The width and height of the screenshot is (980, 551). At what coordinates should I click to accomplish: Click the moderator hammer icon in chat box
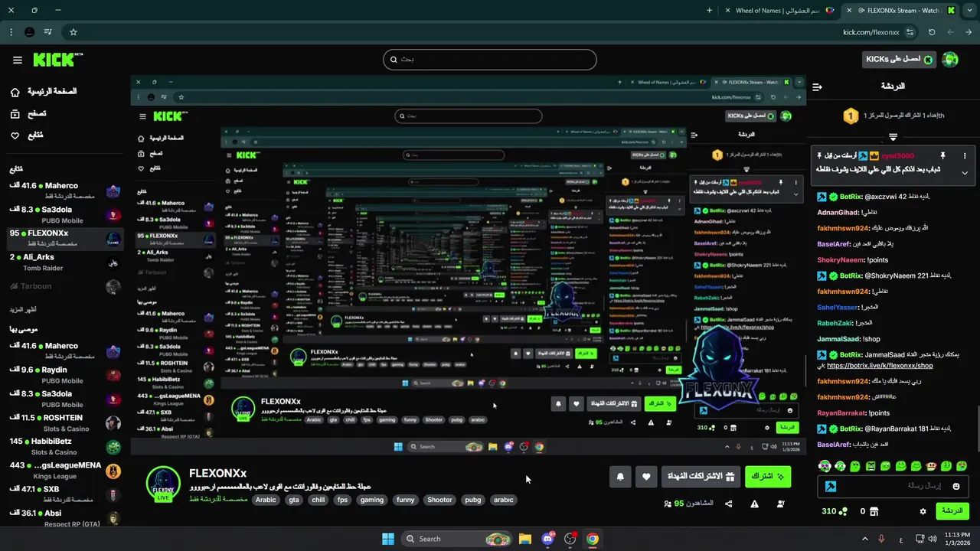(x=830, y=486)
